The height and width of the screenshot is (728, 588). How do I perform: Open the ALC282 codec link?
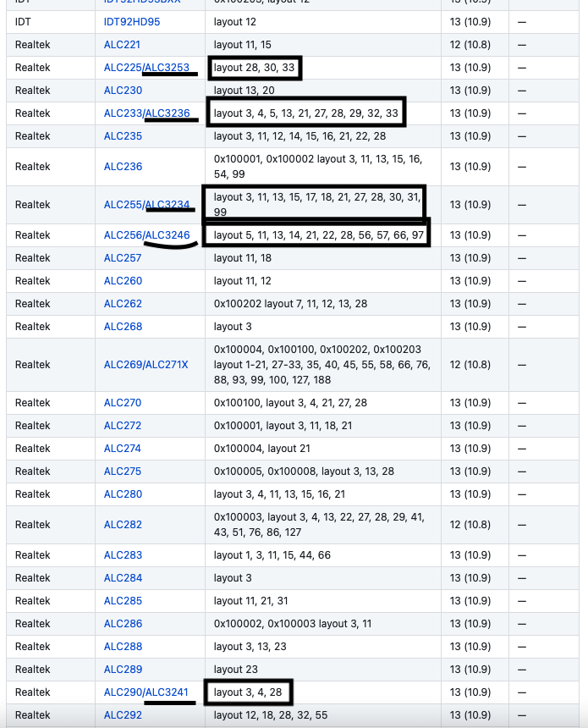pyautogui.click(x=123, y=525)
